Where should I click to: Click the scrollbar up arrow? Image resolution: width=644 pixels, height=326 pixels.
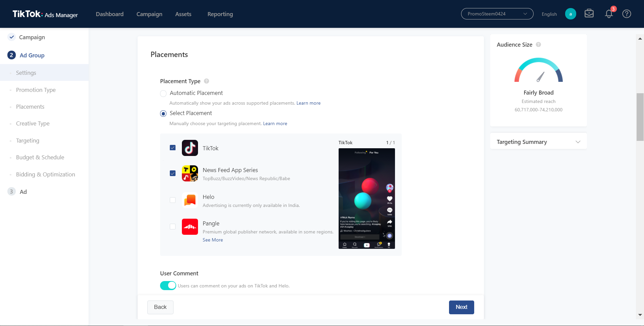pos(640,39)
